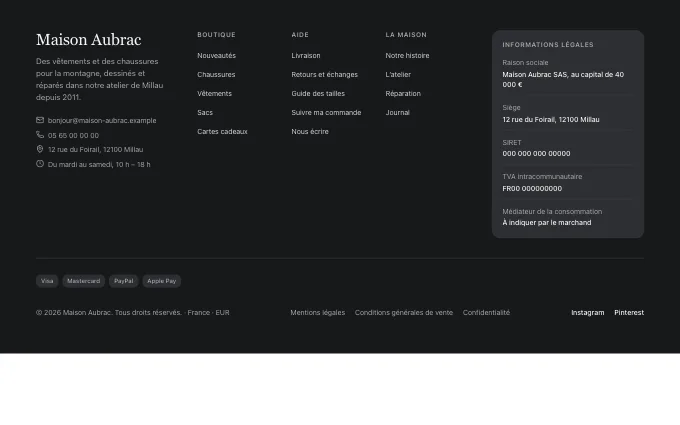Click the brand description paragraph
Viewport: 680px width, 425px height.
click(100, 79)
